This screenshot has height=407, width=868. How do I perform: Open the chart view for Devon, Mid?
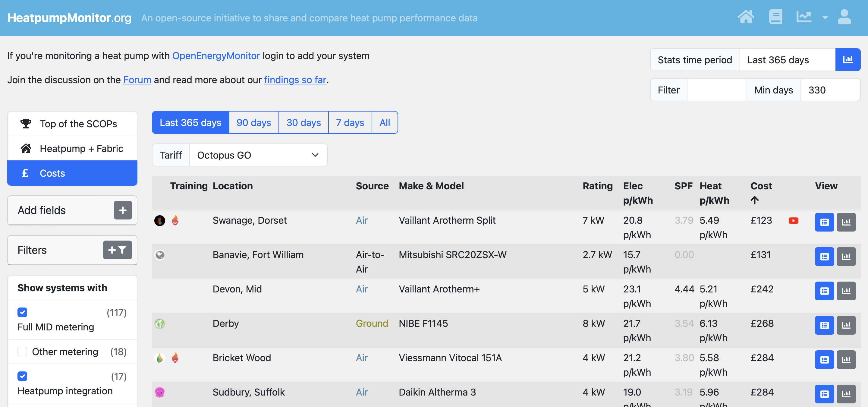pyautogui.click(x=846, y=291)
